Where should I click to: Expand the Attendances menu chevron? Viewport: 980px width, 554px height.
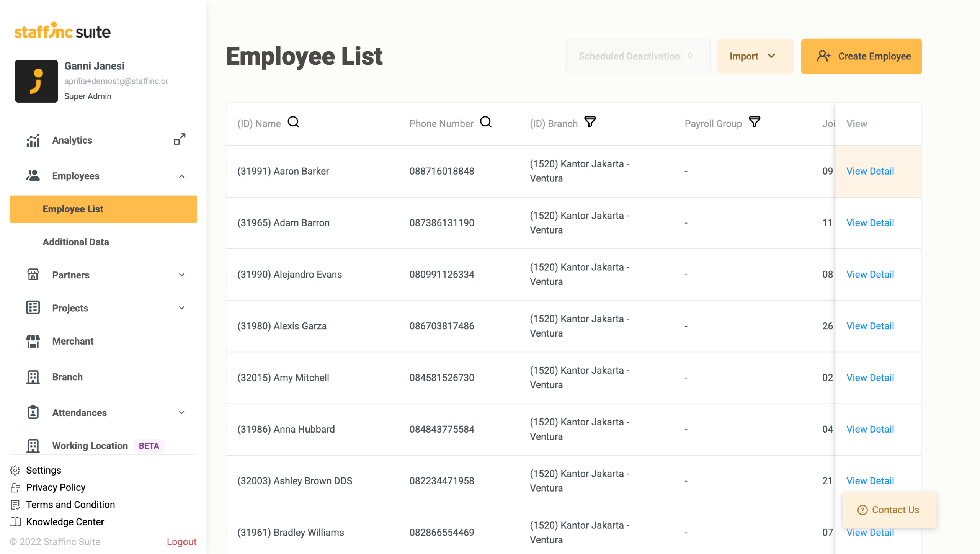point(182,412)
